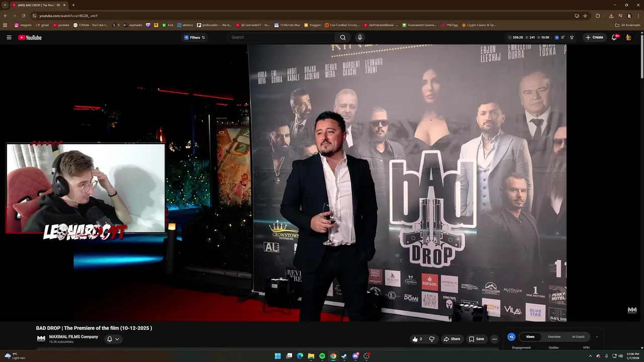Open the apps grid in bookmarks bar

pos(5,25)
